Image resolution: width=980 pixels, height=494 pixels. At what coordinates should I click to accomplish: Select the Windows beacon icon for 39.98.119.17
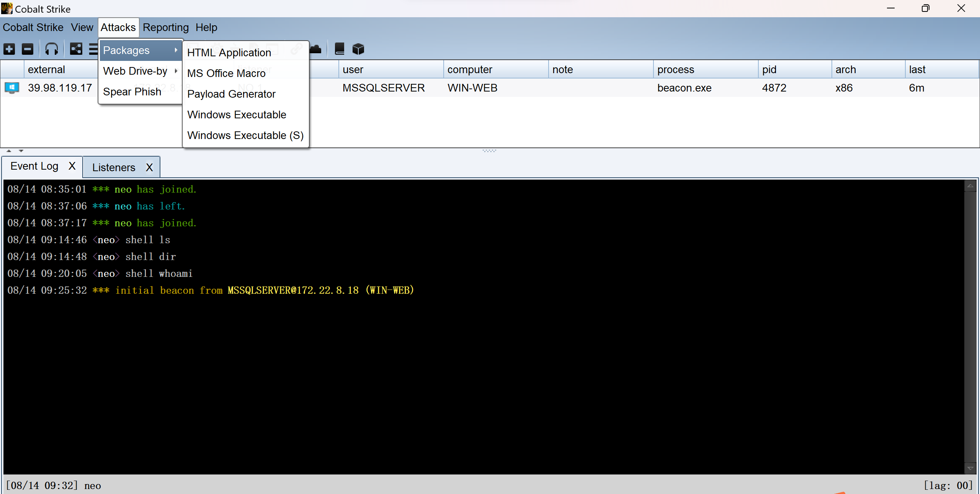(12, 88)
